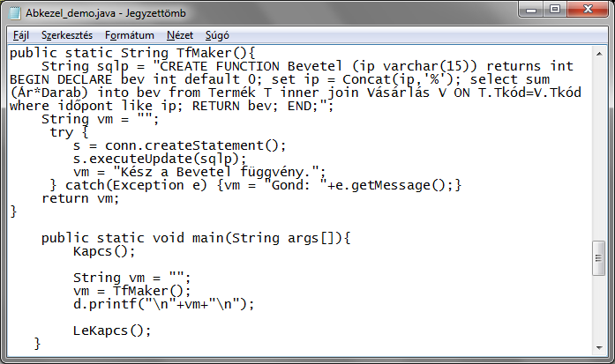Click the vertical scrollbar thumb
Screen dimensions: 615x364
pyautogui.click(x=598, y=258)
